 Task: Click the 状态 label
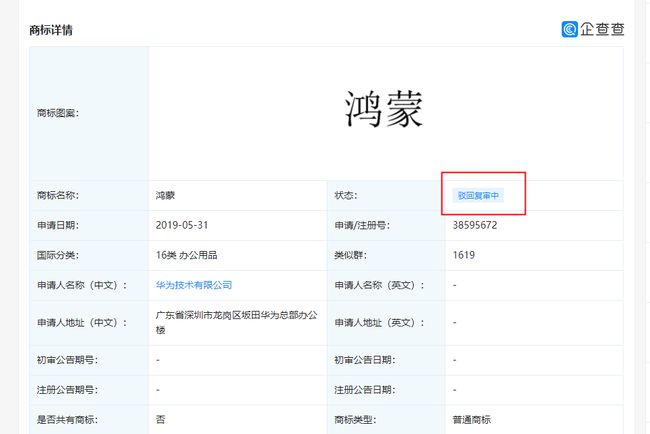(x=346, y=195)
